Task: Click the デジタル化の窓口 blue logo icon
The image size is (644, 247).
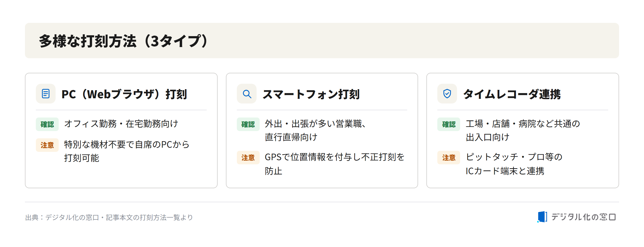Action: point(542,217)
